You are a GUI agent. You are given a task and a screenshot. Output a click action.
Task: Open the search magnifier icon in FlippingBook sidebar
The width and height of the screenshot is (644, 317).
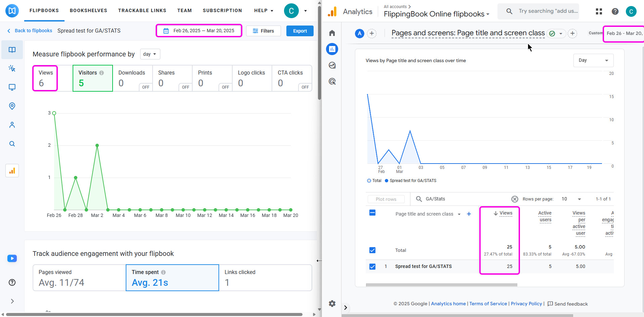click(12, 144)
